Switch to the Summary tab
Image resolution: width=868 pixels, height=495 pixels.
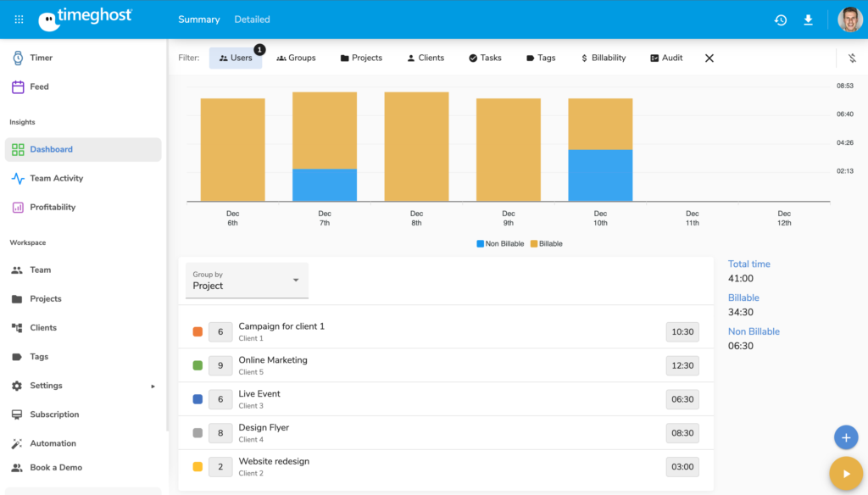(198, 19)
